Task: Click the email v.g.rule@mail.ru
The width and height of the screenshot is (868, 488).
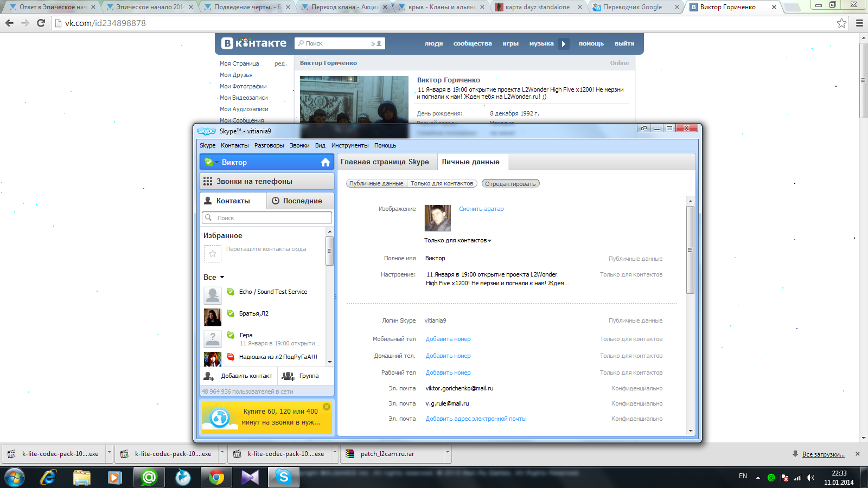Action: coord(447,403)
